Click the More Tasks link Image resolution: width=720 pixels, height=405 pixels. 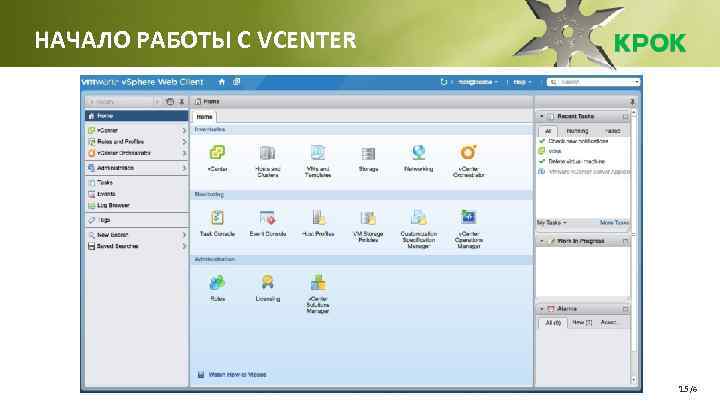(614, 223)
